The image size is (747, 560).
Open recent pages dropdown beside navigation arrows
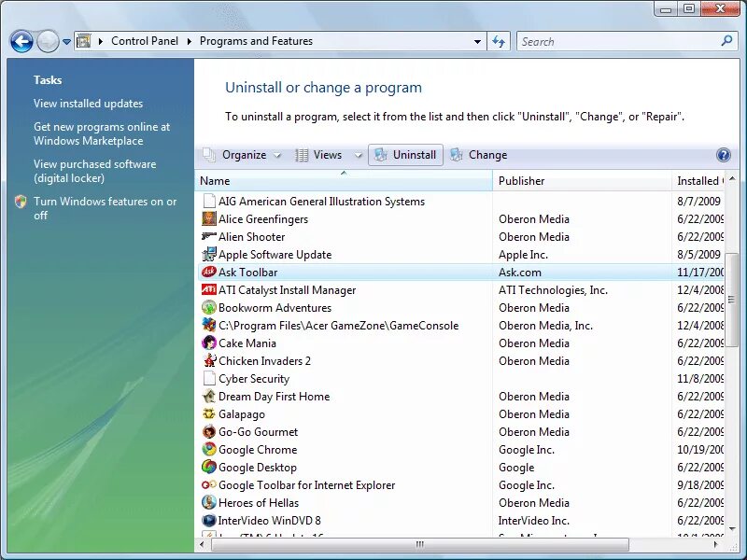click(66, 42)
